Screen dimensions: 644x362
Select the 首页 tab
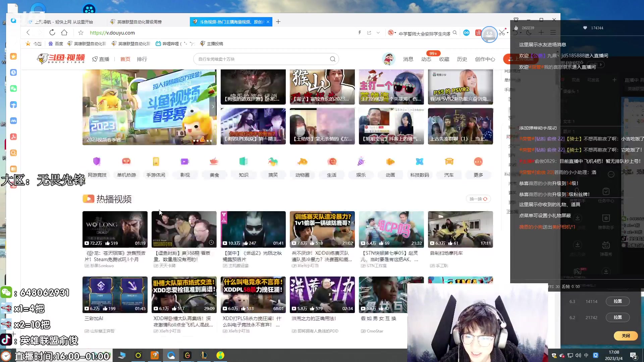[x=125, y=59]
